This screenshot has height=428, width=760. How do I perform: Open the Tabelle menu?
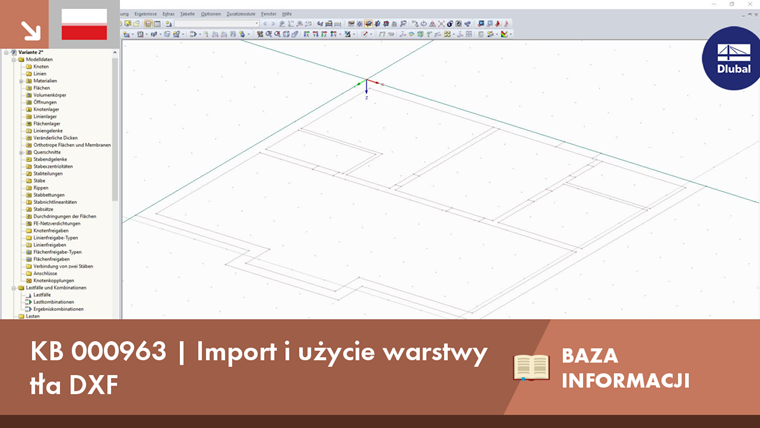pos(187,14)
